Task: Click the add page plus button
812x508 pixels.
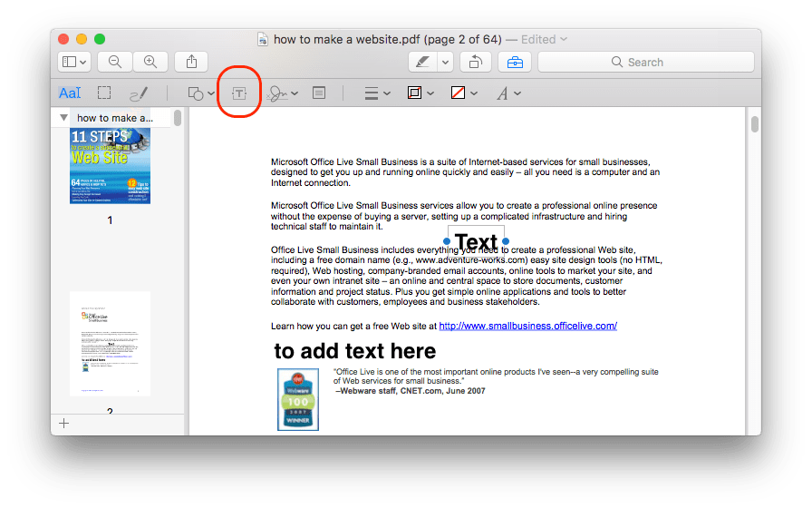Action: click(x=63, y=424)
